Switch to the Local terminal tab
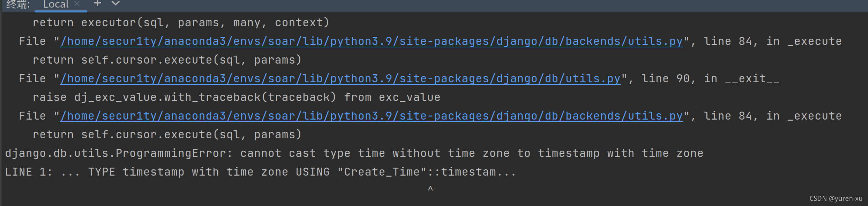The image size is (868, 206). pyautogui.click(x=55, y=4)
